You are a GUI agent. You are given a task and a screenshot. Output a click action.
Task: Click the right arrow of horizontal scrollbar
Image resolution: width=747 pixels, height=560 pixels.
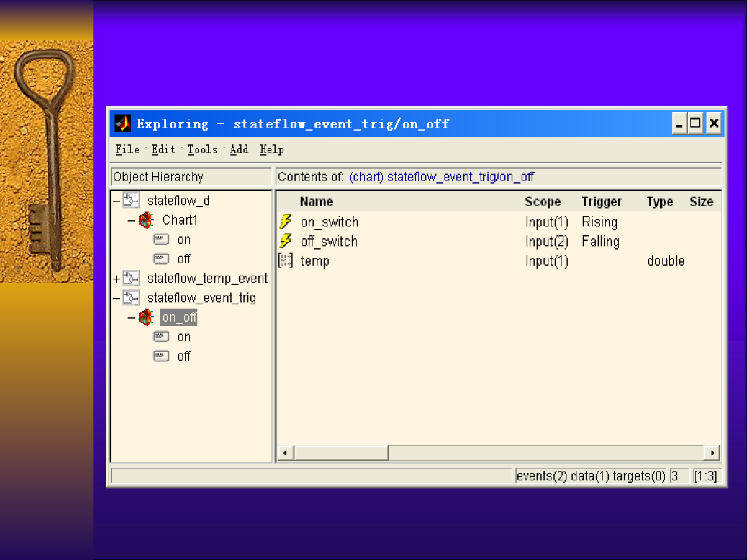click(712, 453)
